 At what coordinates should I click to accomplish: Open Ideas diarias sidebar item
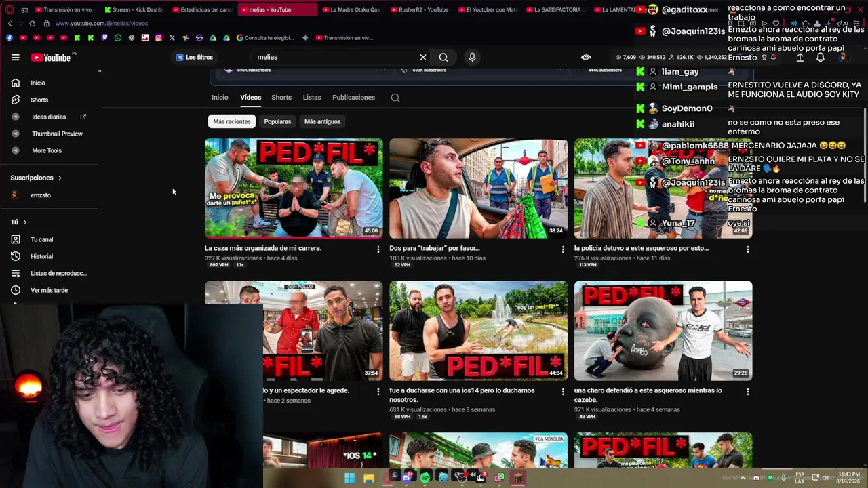coord(49,117)
